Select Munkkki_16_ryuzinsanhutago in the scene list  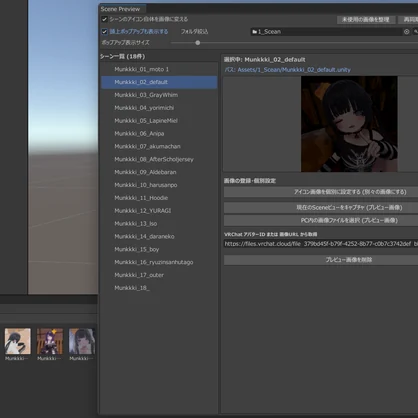tap(159, 262)
